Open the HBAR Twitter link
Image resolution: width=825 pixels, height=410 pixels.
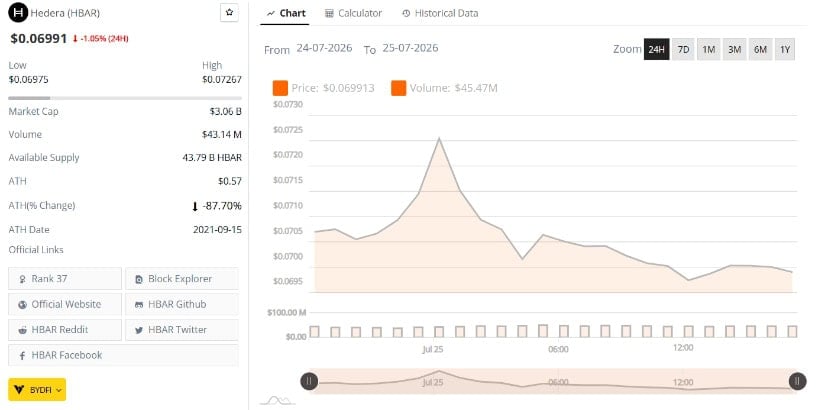[x=182, y=329]
